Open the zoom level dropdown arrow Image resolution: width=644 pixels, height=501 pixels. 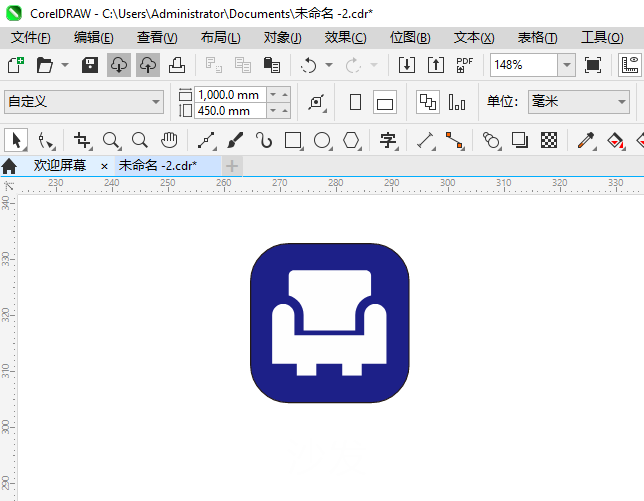[567, 65]
